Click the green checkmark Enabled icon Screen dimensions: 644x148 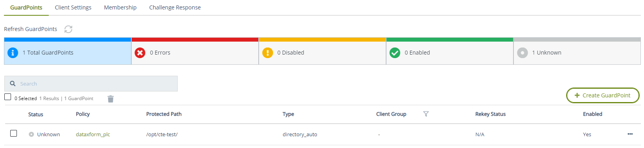coord(395,53)
